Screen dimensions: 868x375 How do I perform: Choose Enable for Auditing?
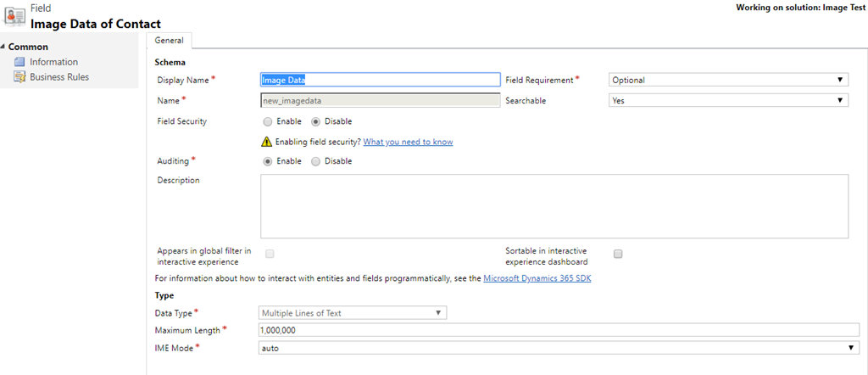click(267, 161)
